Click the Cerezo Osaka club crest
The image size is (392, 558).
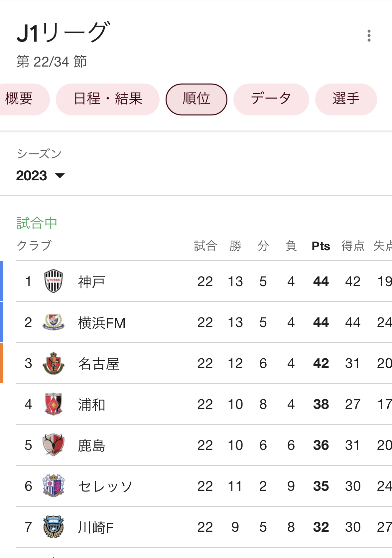(x=53, y=486)
